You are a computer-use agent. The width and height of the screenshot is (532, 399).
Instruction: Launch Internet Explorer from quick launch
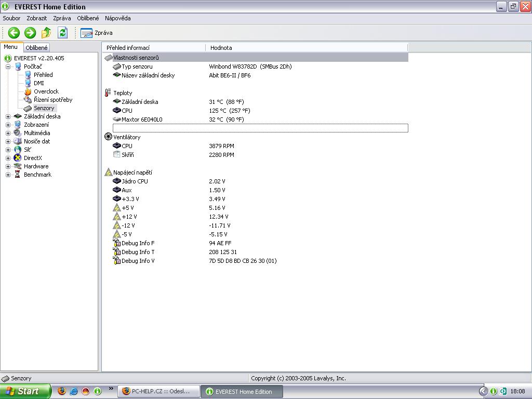pos(74,391)
